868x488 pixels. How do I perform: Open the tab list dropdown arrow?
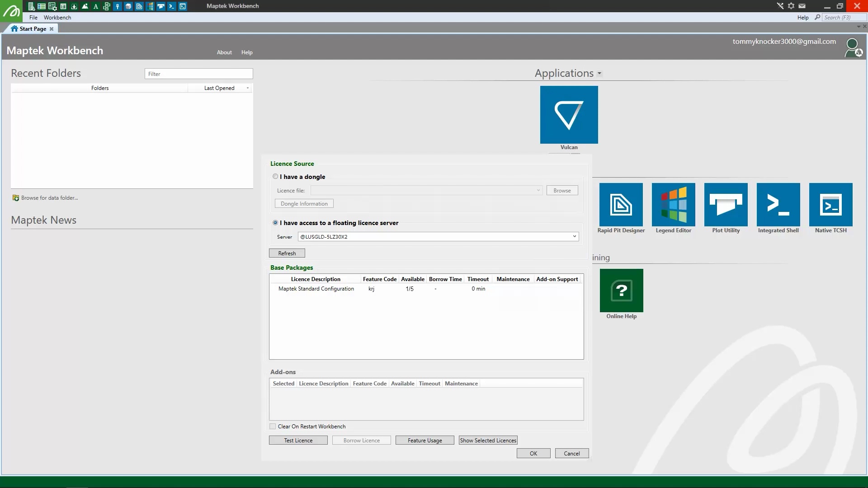(859, 27)
